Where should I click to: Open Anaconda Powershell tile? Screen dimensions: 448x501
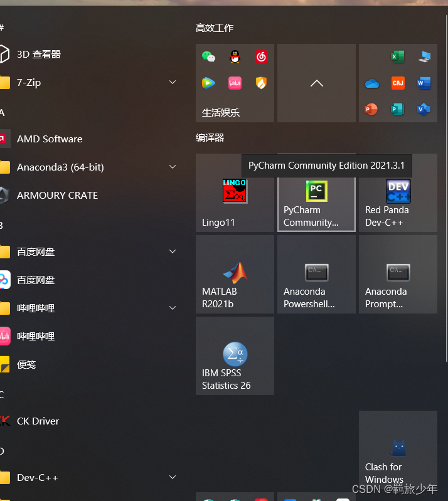tap(317, 275)
